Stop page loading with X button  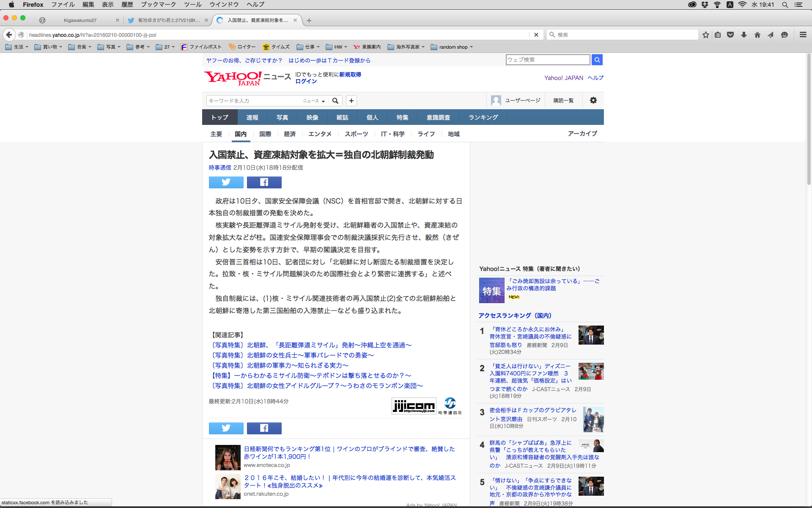pos(536,35)
